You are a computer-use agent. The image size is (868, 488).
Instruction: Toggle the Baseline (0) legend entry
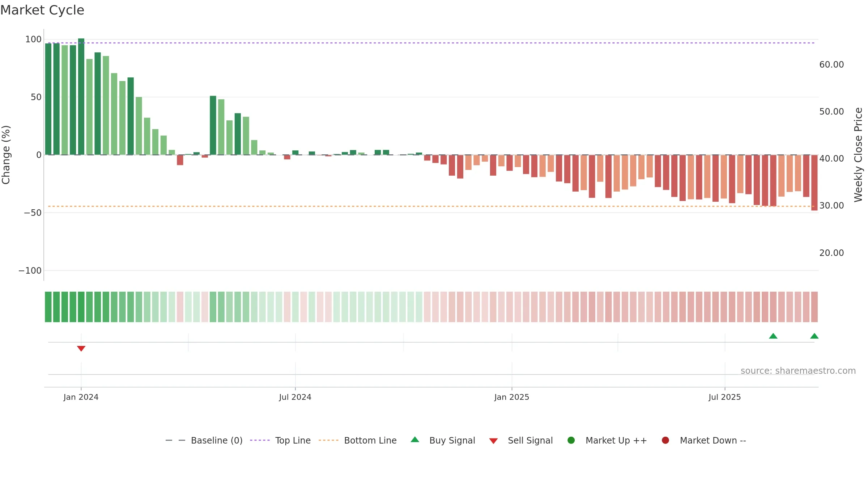[204, 440]
